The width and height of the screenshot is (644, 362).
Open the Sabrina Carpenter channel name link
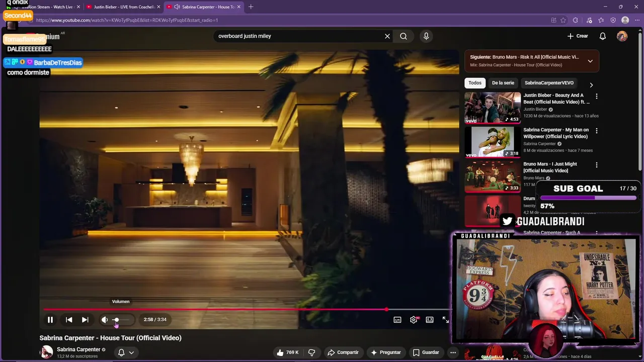pyautogui.click(x=78, y=349)
